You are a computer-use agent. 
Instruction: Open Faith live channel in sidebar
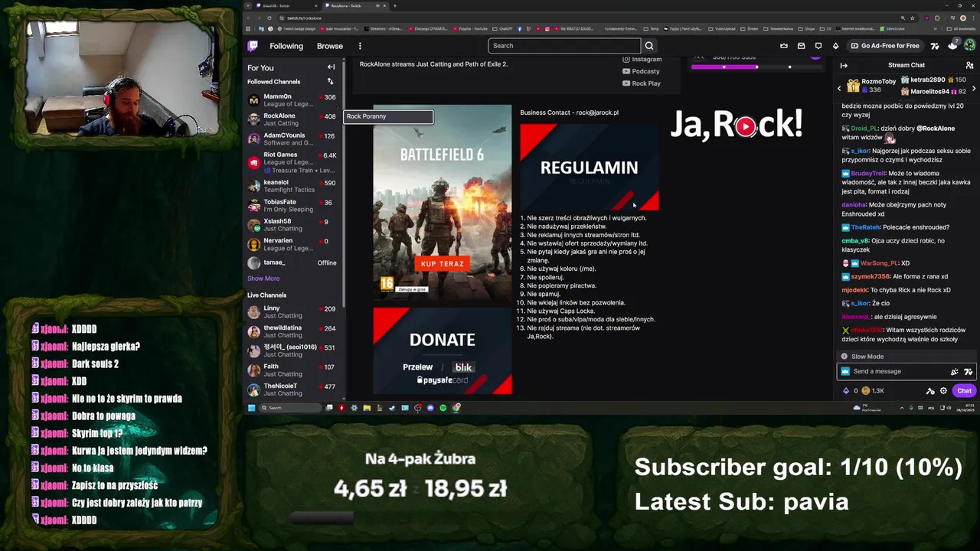click(292, 370)
